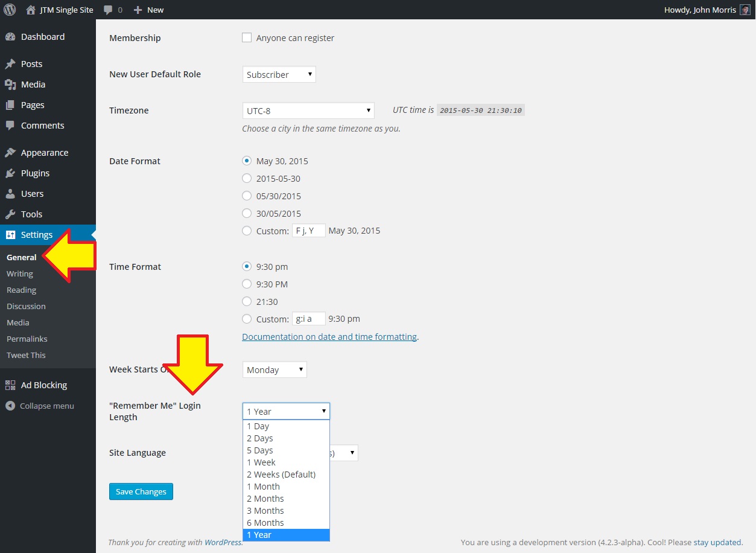Open the New User Default Role dropdown
Image resolution: width=756 pixels, height=553 pixels.
pos(278,74)
